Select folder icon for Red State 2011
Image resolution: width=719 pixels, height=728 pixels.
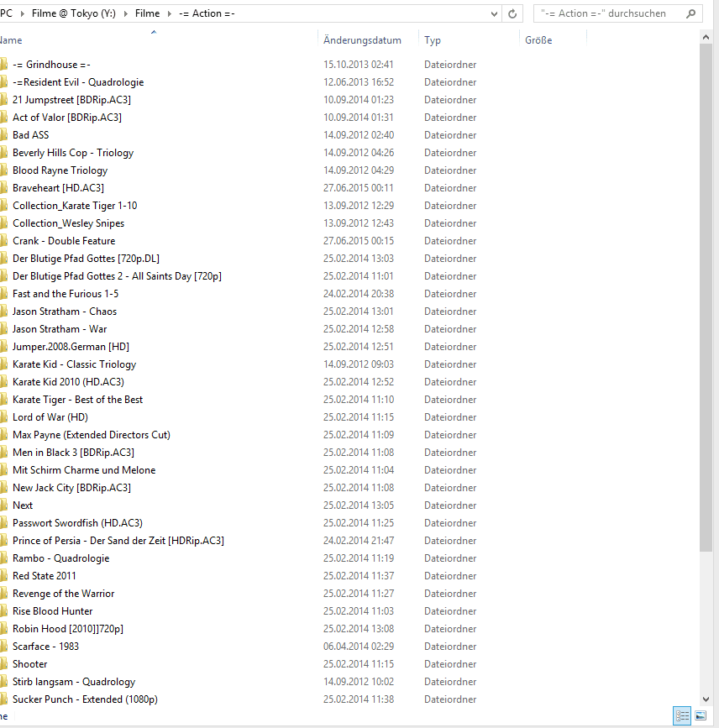pyautogui.click(x=3, y=576)
